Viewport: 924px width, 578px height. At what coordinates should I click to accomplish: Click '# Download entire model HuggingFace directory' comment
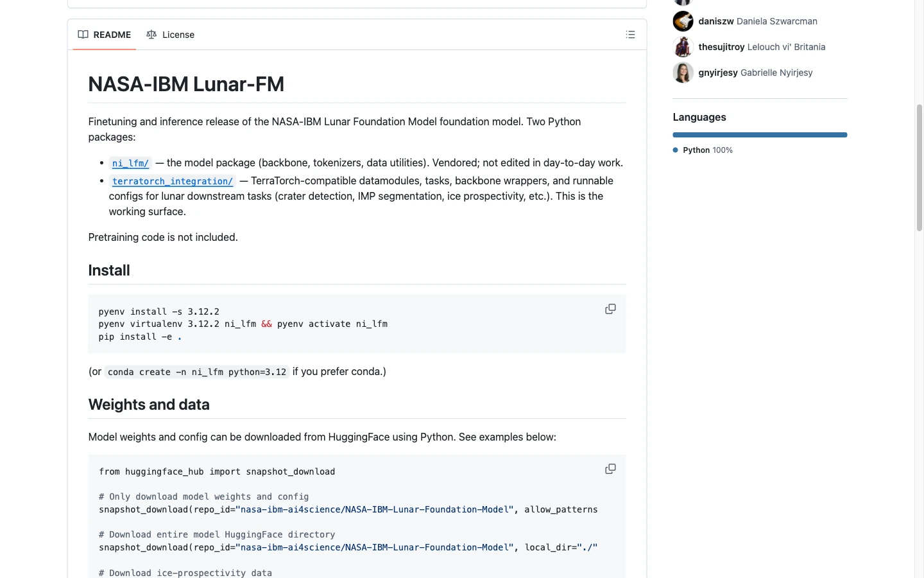(217, 534)
